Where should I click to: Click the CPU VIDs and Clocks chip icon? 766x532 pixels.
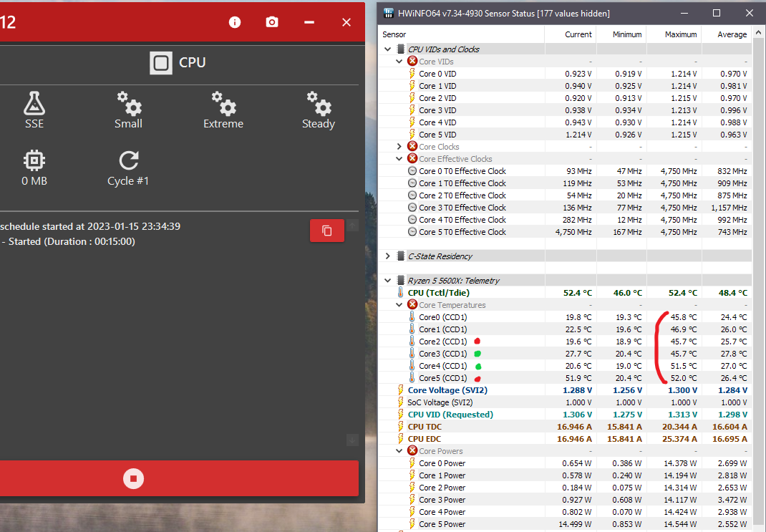(x=401, y=49)
